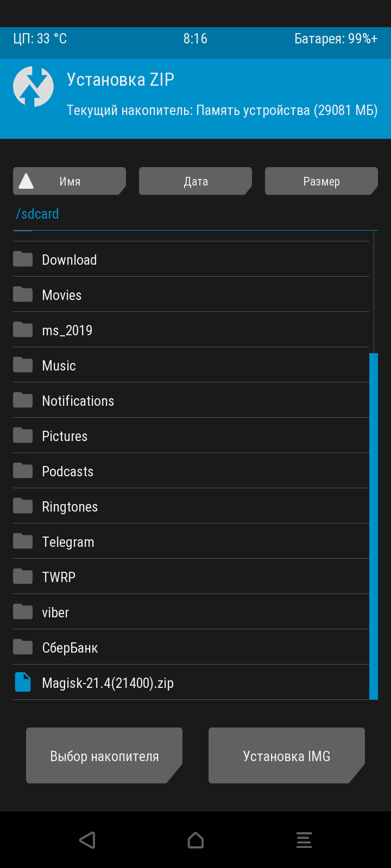Select the Telegram folder icon
391x868 pixels.
tap(23, 541)
